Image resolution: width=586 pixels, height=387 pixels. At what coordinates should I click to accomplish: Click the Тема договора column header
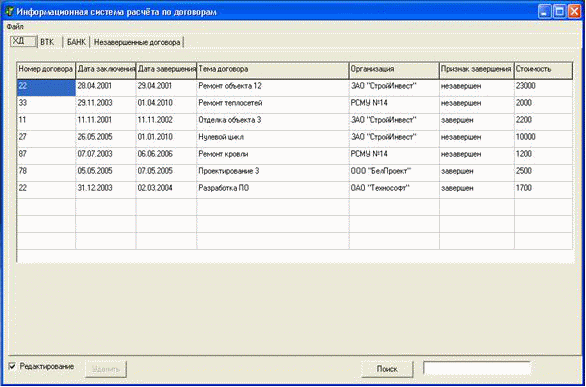point(272,70)
